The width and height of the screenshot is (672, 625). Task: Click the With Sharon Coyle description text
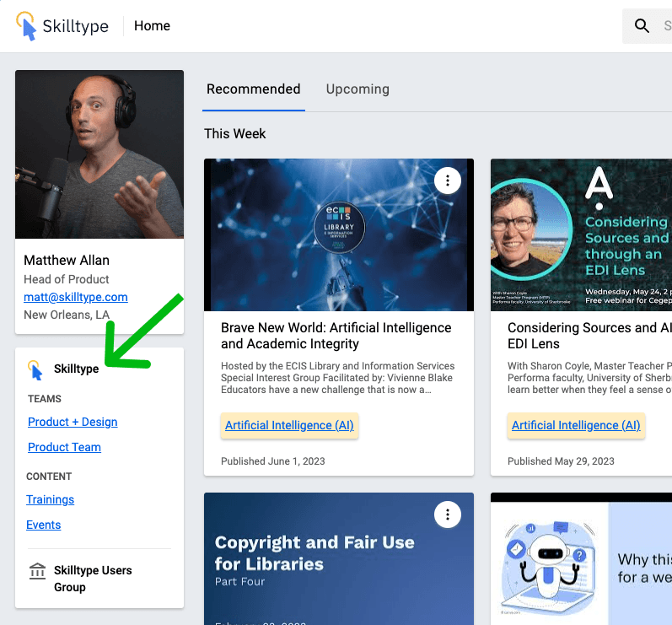(x=589, y=378)
